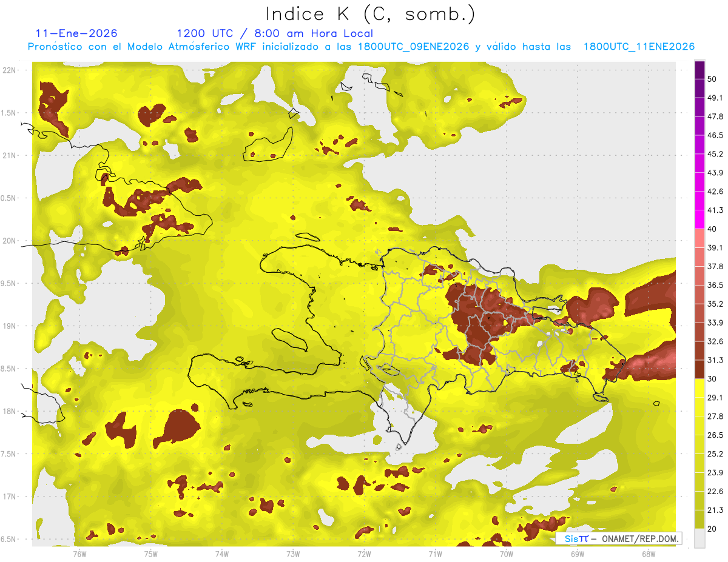Pick the bright yellow swatch between 29.1 and 30
Image resolution: width=728 pixels, height=562 pixels.
699,389
